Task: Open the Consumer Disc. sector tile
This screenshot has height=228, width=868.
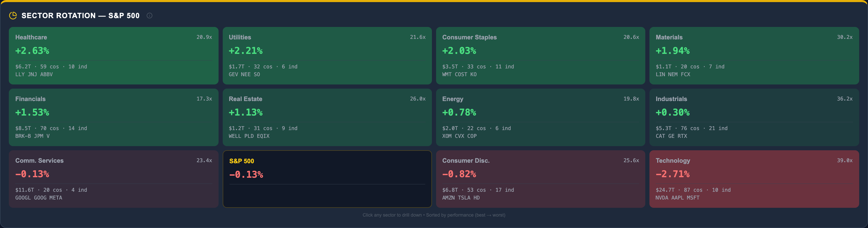Action: (540, 179)
